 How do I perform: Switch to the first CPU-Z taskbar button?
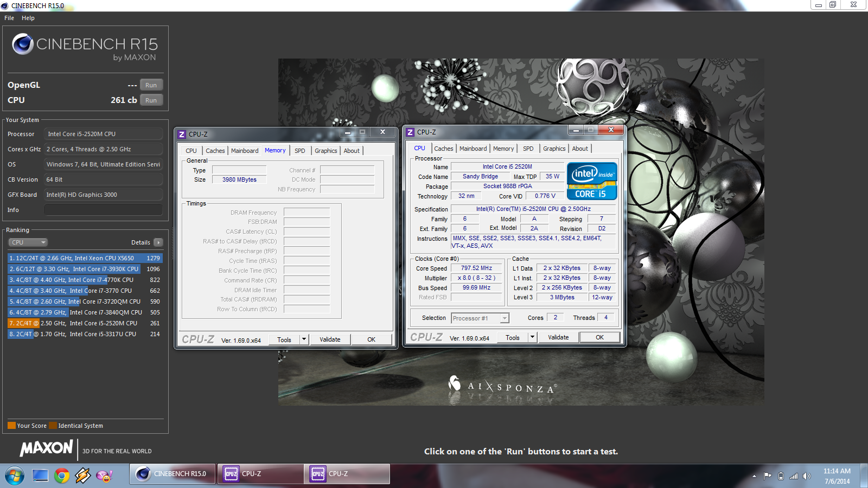[260, 473]
